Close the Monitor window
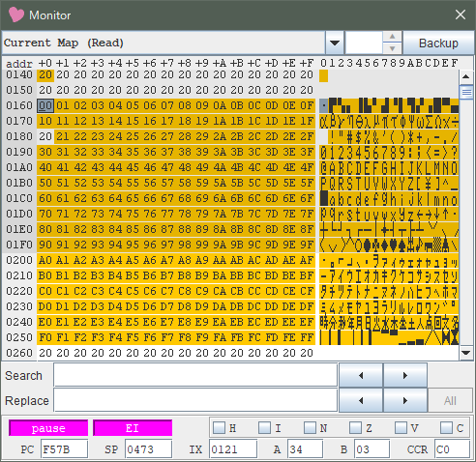 (461, 14)
